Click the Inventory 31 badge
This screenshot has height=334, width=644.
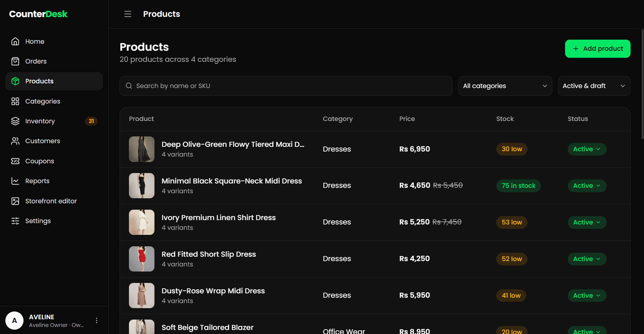91,121
